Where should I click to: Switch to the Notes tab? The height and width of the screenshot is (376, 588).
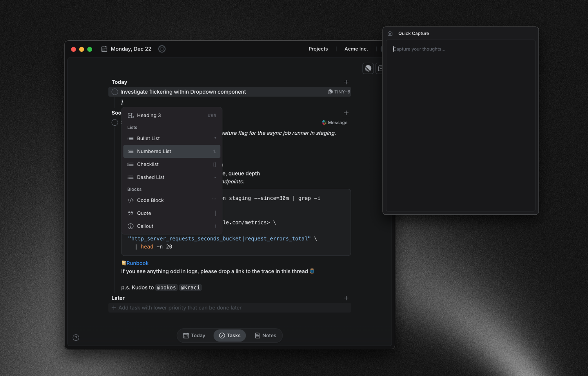pos(266,336)
